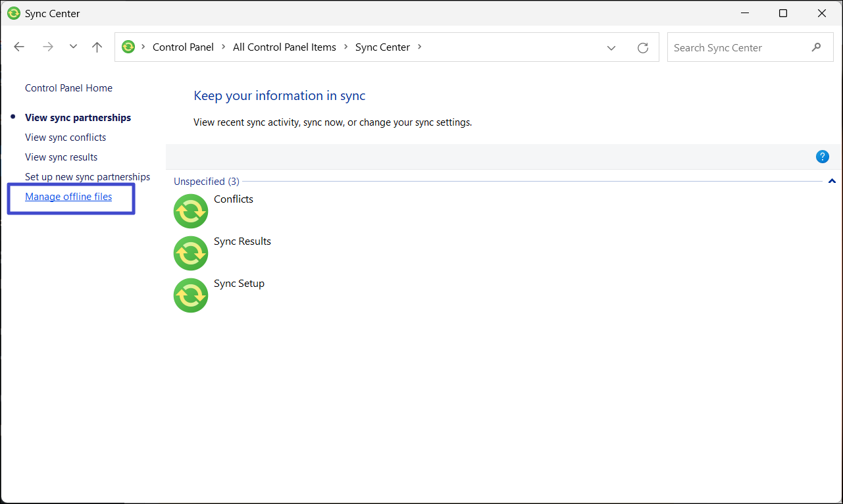
Task: Click the blue help question mark icon
Action: click(x=822, y=157)
